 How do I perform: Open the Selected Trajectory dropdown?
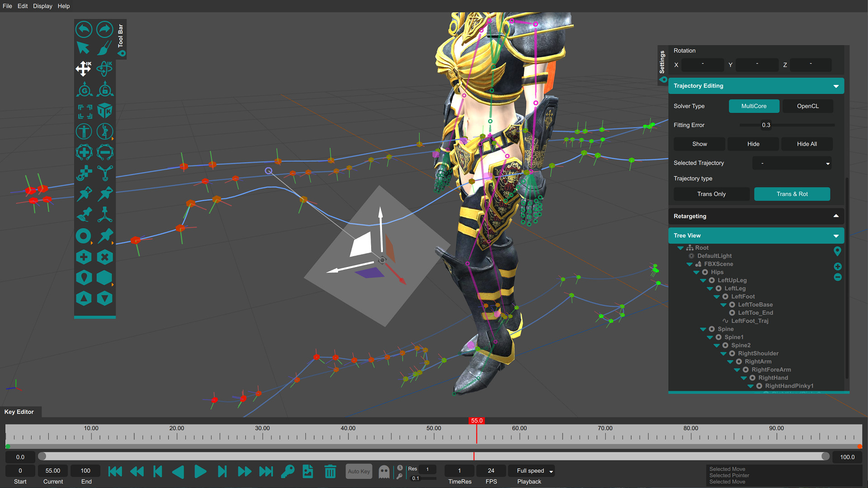point(792,163)
